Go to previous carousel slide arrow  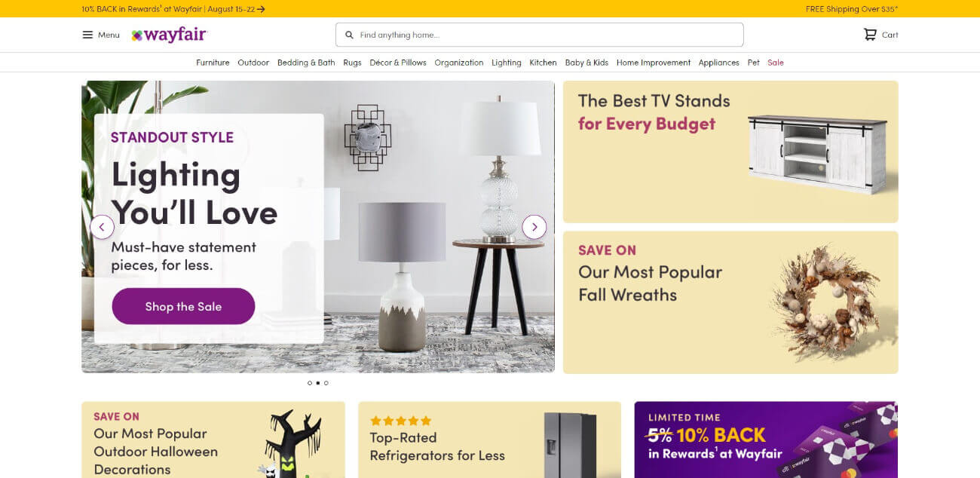[x=102, y=227]
